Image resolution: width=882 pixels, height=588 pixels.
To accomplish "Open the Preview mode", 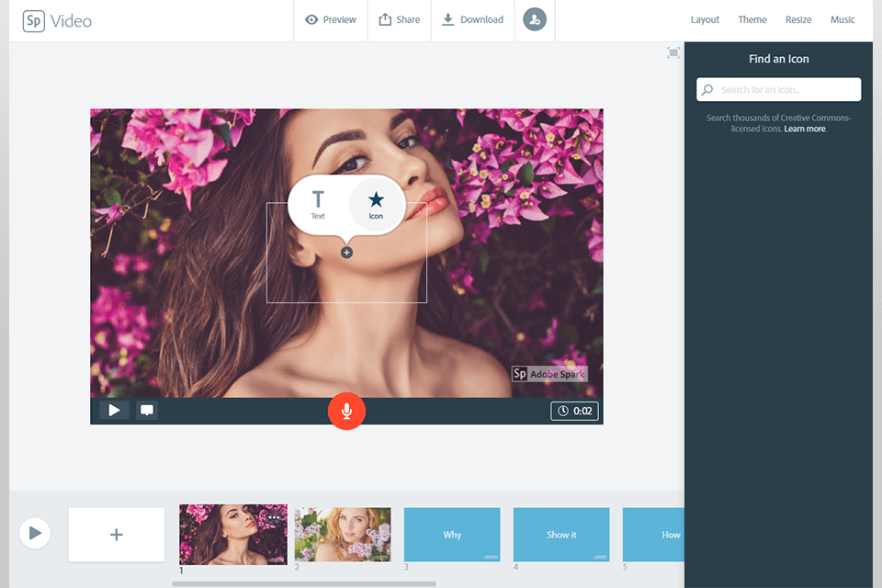I will pos(331,19).
